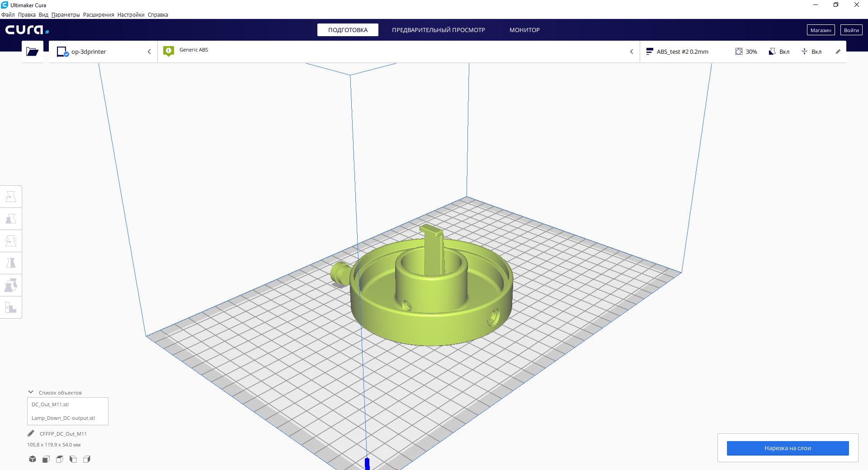This screenshot has width=868, height=470.
Task: Select the Rotate tool in left toolbar
Action: (11, 241)
